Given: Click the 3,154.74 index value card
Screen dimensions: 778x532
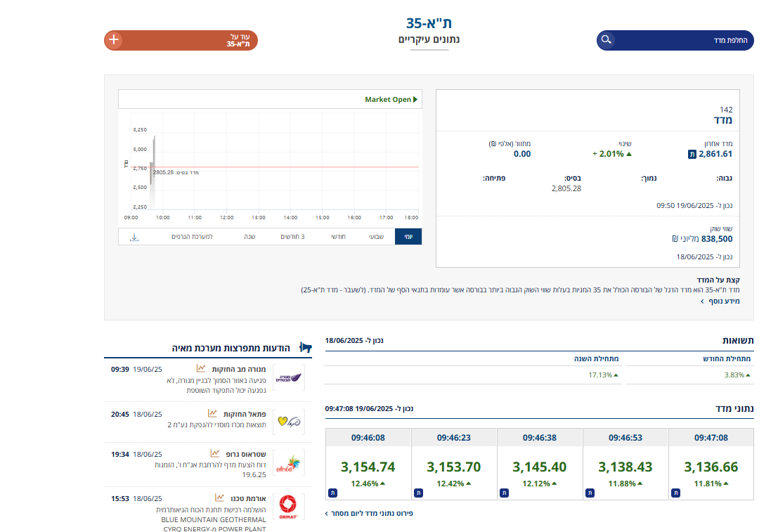Looking at the screenshot, I should pyautogui.click(x=368, y=467).
